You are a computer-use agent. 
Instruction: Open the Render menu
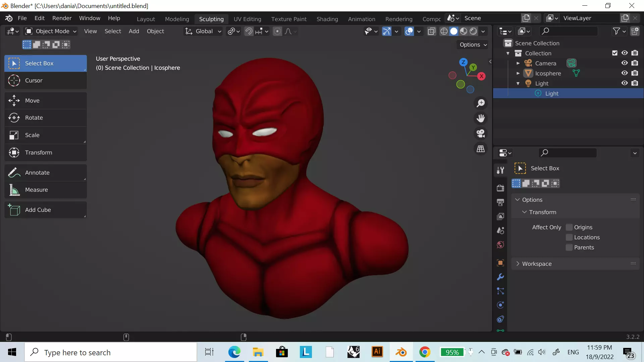62,18
